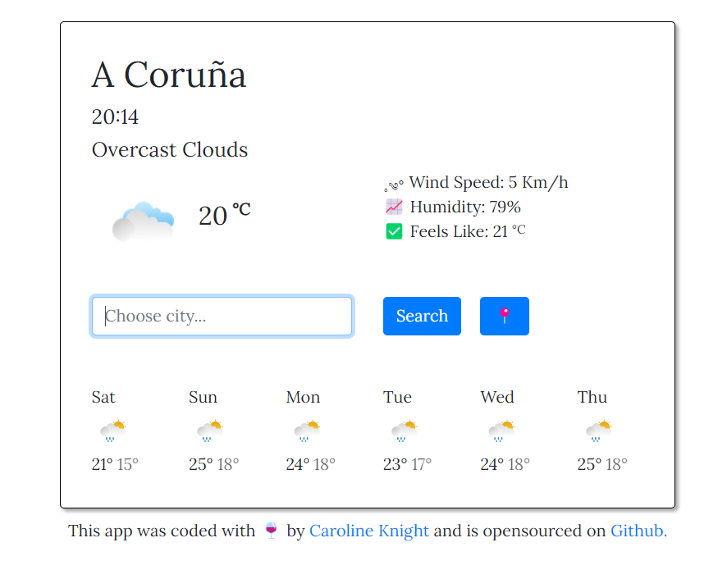The image size is (718, 588).
Task: Select the Tue forecast day label
Action: (397, 397)
